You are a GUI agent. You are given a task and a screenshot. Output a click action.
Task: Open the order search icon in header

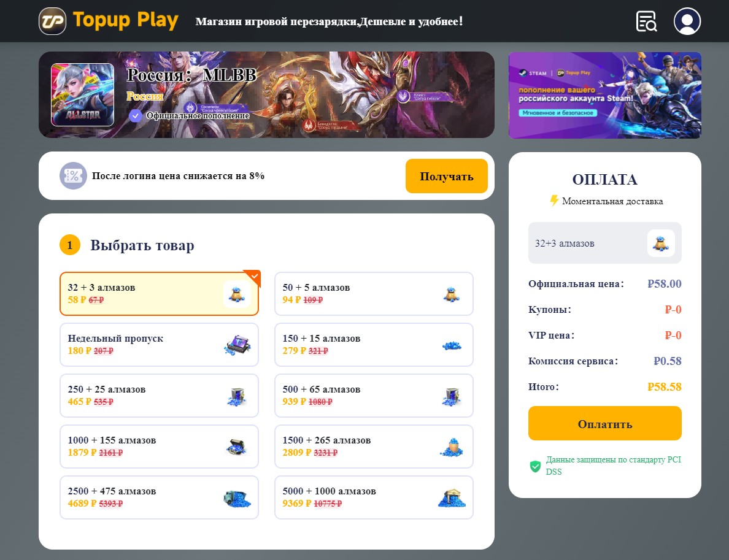[646, 21]
